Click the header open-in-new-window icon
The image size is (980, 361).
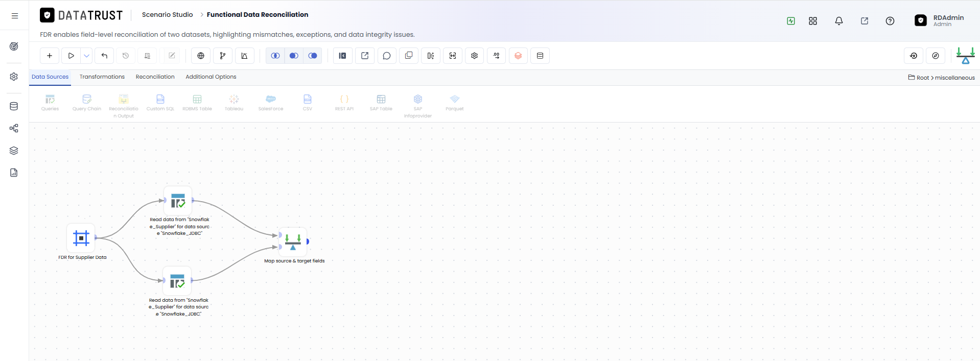click(865, 21)
